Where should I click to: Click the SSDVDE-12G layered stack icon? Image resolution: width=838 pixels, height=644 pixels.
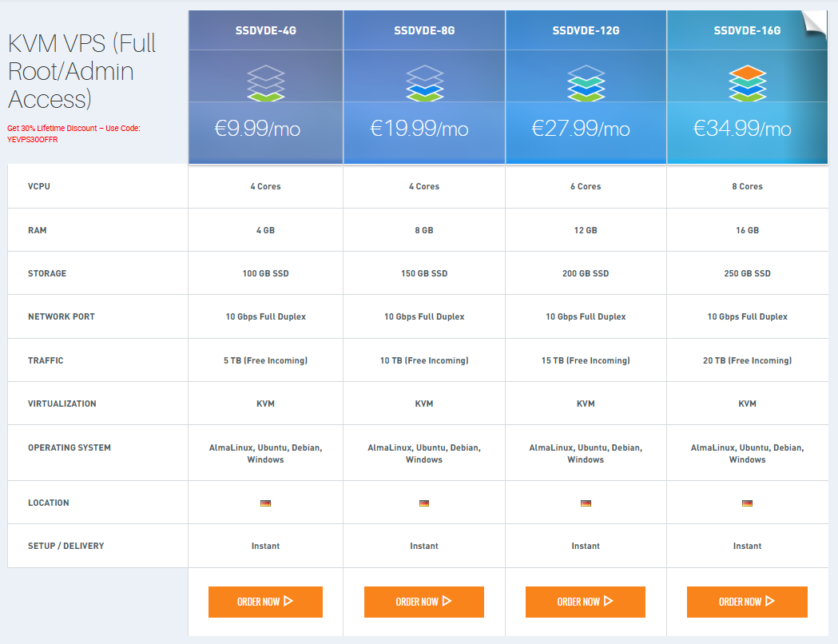click(x=586, y=84)
